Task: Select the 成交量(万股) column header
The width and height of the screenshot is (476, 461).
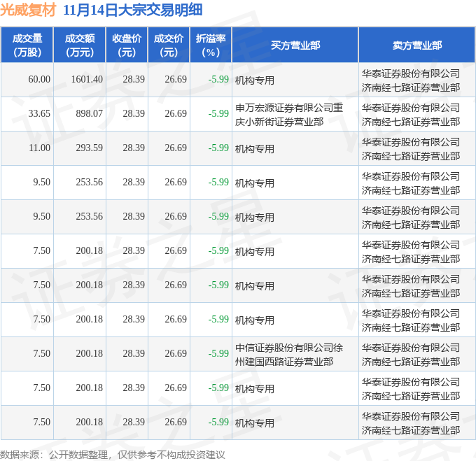Action: click(x=27, y=45)
